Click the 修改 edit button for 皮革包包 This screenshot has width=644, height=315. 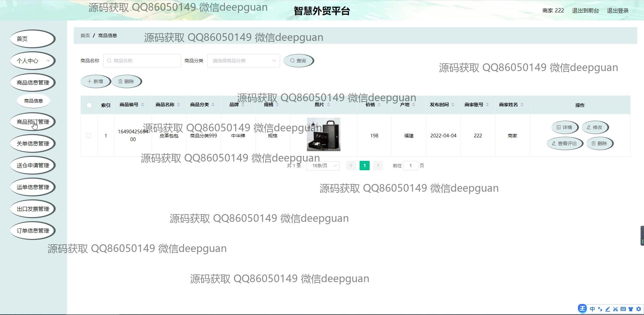click(595, 127)
